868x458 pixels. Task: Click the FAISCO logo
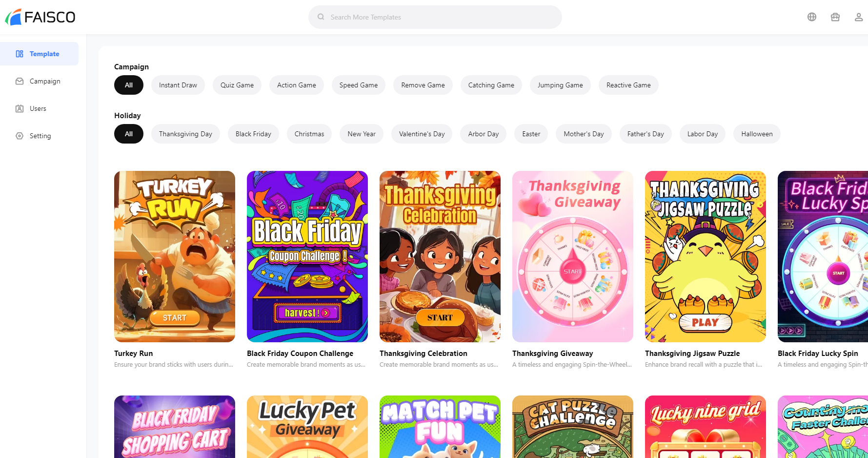pos(40,17)
